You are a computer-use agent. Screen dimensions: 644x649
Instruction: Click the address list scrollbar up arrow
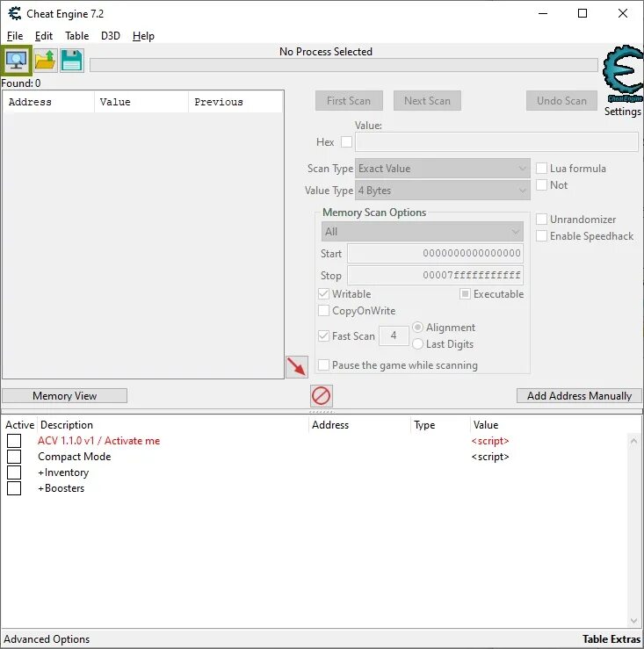[633, 441]
